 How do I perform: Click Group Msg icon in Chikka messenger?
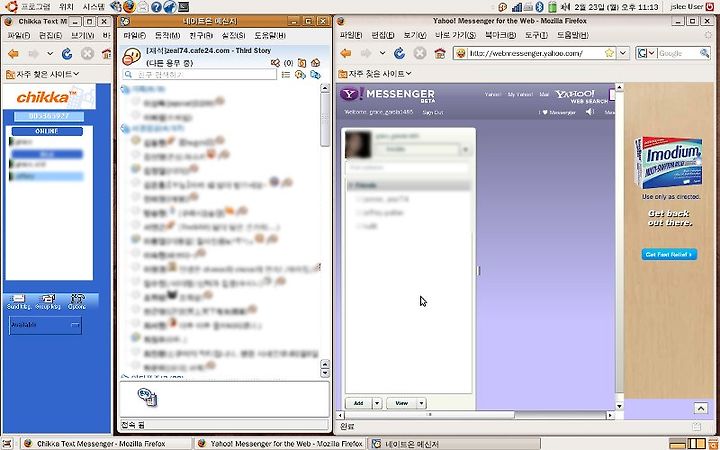[48, 302]
